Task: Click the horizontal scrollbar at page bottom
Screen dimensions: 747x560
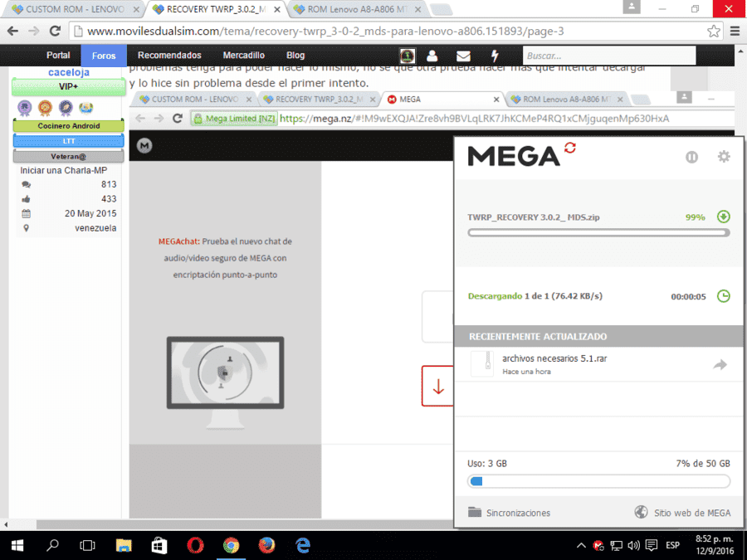Action: click(244, 525)
